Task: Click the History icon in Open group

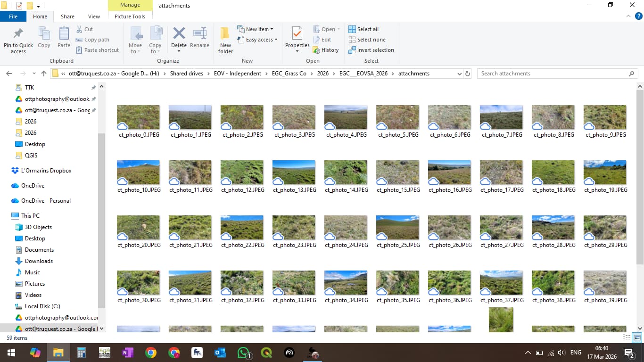Action: click(x=326, y=50)
